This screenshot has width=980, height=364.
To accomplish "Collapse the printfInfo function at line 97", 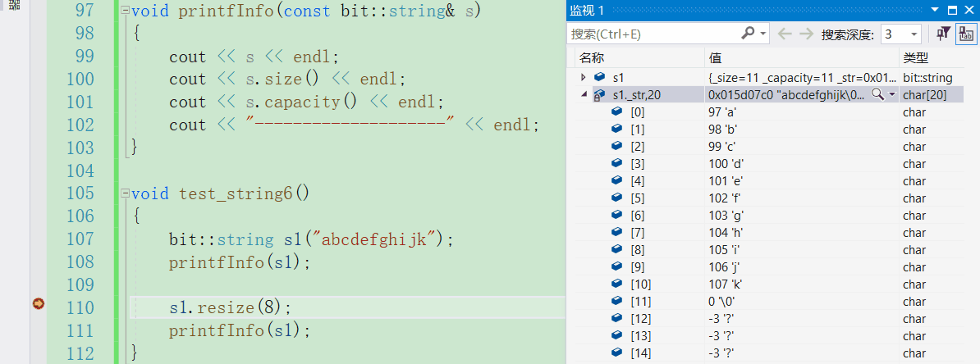I will pyautogui.click(x=125, y=11).
